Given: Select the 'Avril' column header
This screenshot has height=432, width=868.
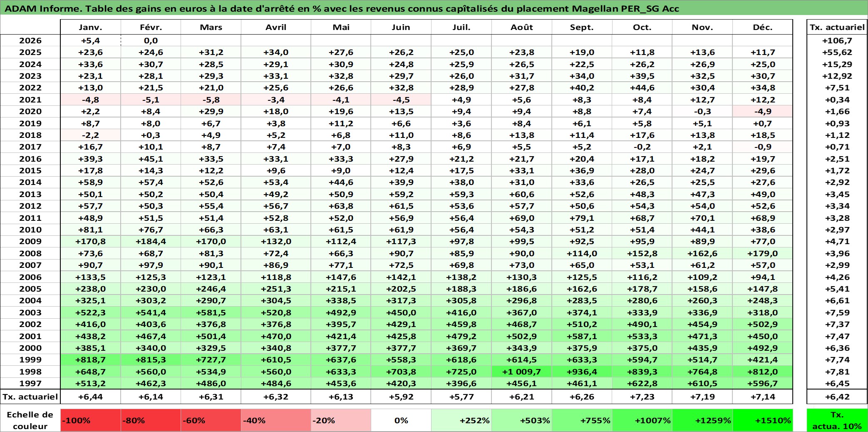Looking at the screenshot, I should pos(276,27).
